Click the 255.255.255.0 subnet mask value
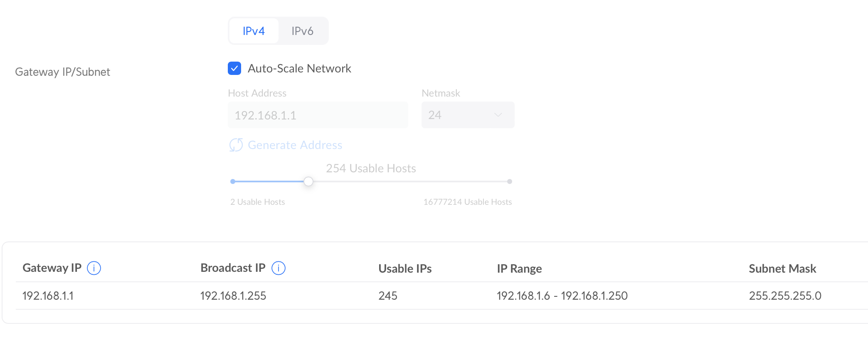The image size is (868, 343). [785, 296]
